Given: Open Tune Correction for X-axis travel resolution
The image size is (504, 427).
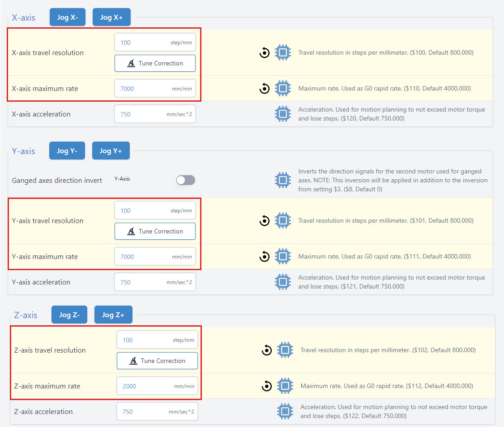Looking at the screenshot, I should pyautogui.click(x=155, y=63).
